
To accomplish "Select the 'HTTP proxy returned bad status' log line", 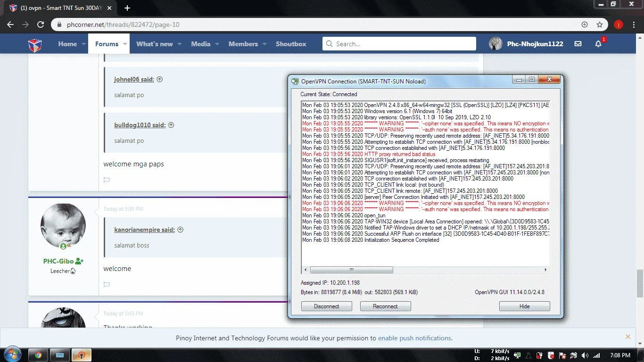I will (x=369, y=154).
